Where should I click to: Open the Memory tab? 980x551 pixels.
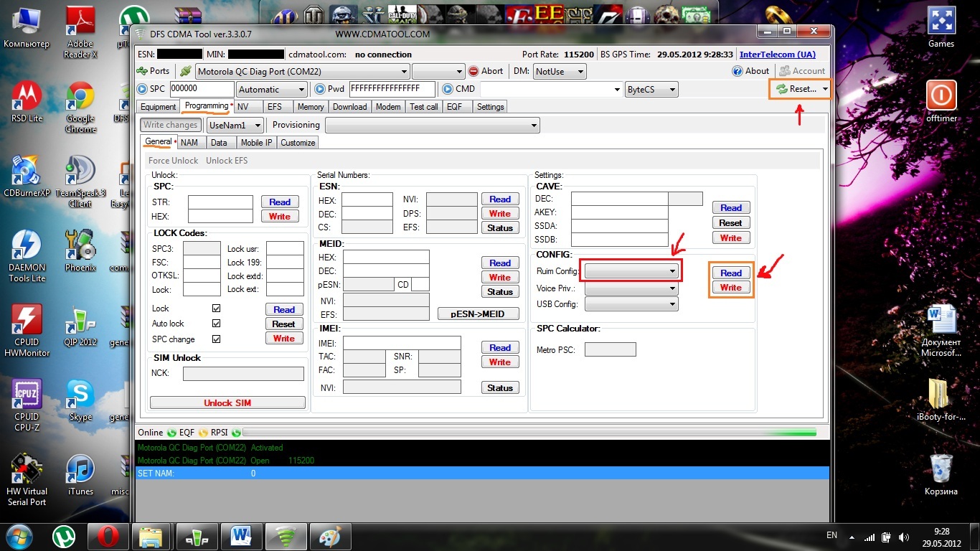point(311,107)
